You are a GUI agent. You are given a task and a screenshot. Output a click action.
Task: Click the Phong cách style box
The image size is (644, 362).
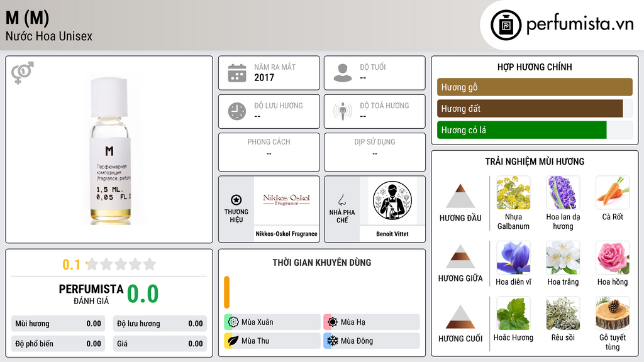point(269,152)
